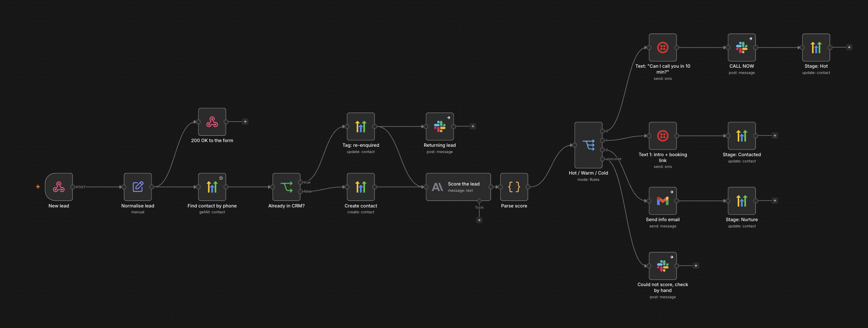Open the Parse score code node
The width and height of the screenshot is (868, 328).
tap(514, 187)
